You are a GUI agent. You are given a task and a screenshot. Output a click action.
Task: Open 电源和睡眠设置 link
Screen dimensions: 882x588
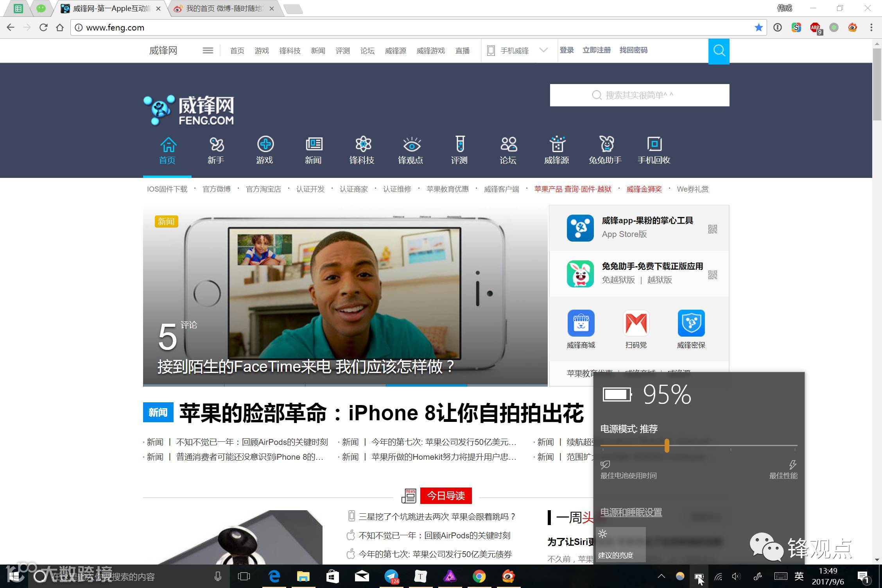pos(631,512)
